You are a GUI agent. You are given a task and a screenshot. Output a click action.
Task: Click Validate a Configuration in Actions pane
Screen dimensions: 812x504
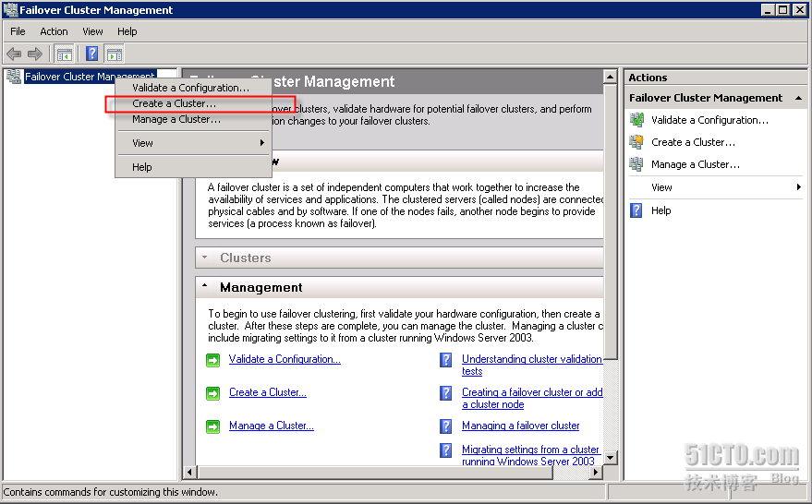point(709,120)
